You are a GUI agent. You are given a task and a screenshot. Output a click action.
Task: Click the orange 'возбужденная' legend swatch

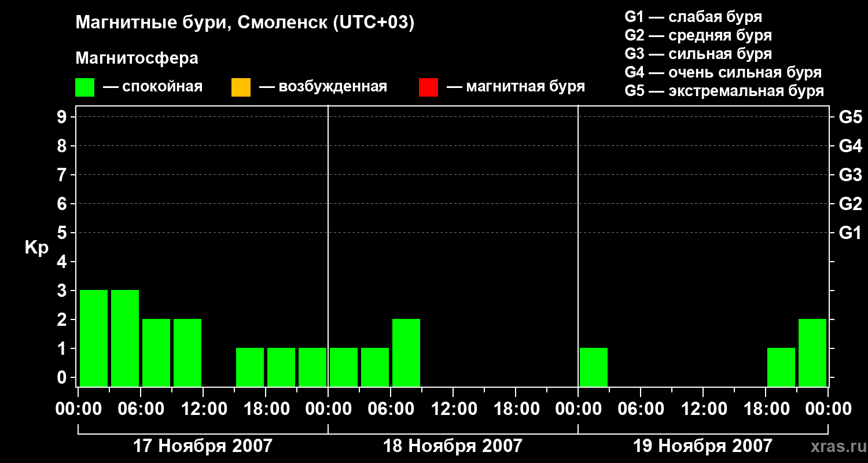click(241, 87)
